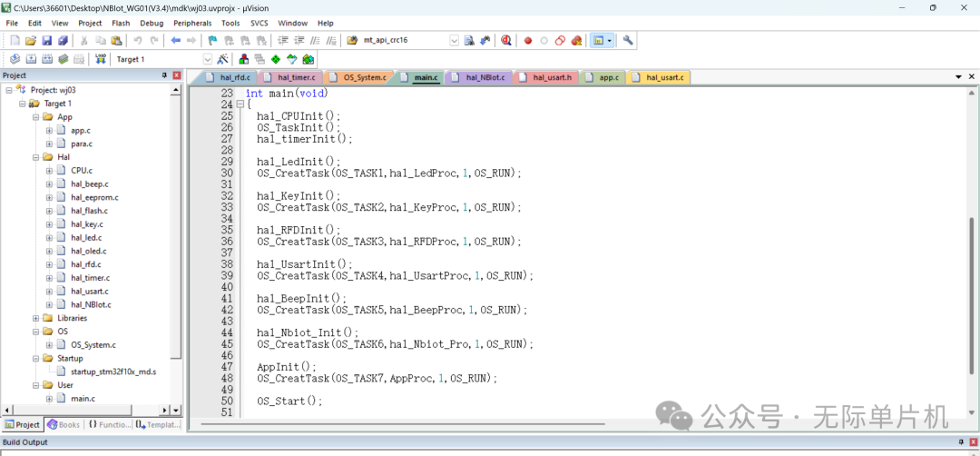The height and width of the screenshot is (456, 980).
Task: Expand the Libraries folder node
Action: tap(36, 318)
